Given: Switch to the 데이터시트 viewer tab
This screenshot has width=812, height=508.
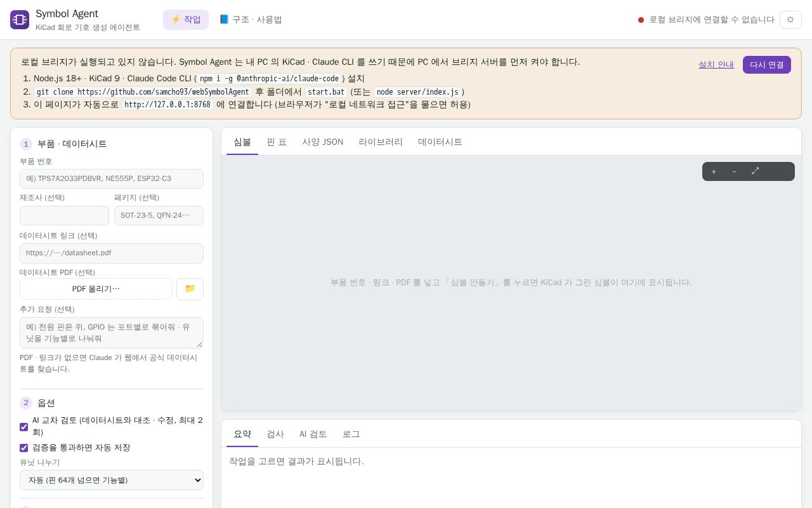Looking at the screenshot, I should [x=440, y=142].
